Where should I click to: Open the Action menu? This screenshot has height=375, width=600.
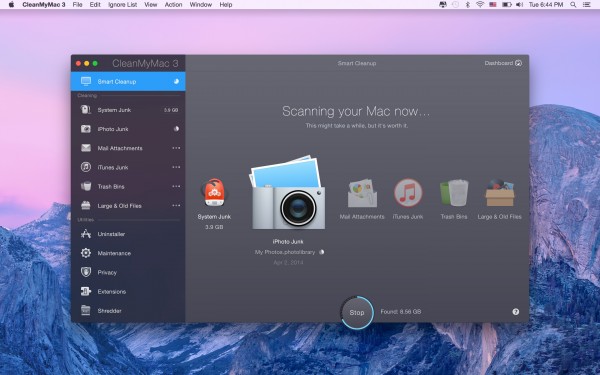[x=173, y=5]
